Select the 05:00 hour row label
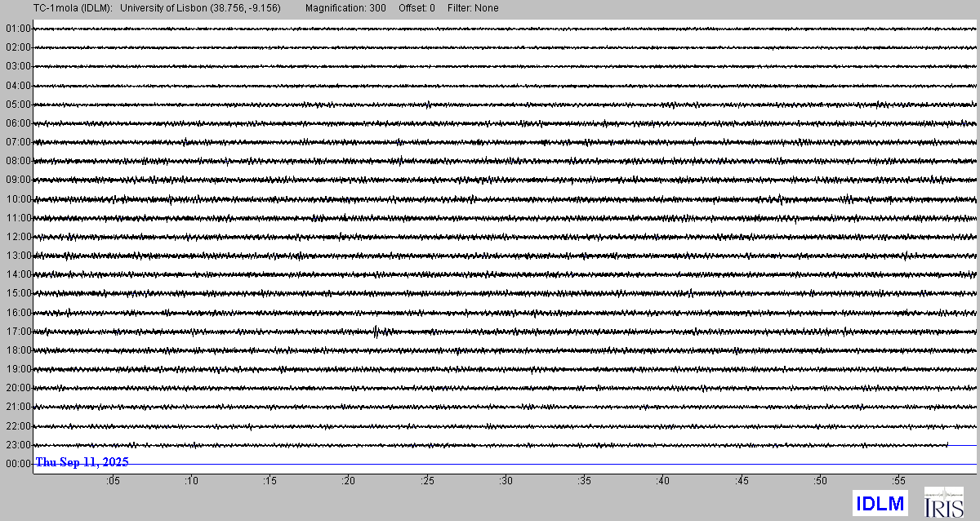The height and width of the screenshot is (521, 980). coord(18,105)
